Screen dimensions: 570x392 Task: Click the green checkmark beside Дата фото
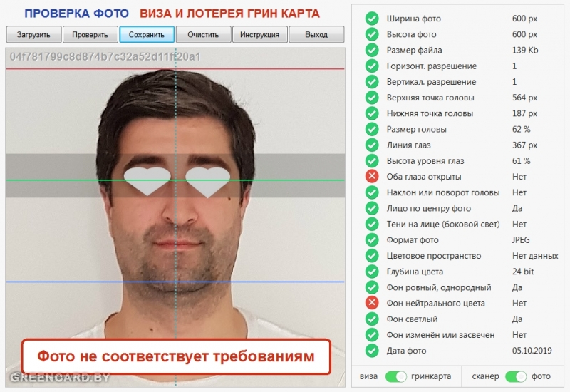372,351
